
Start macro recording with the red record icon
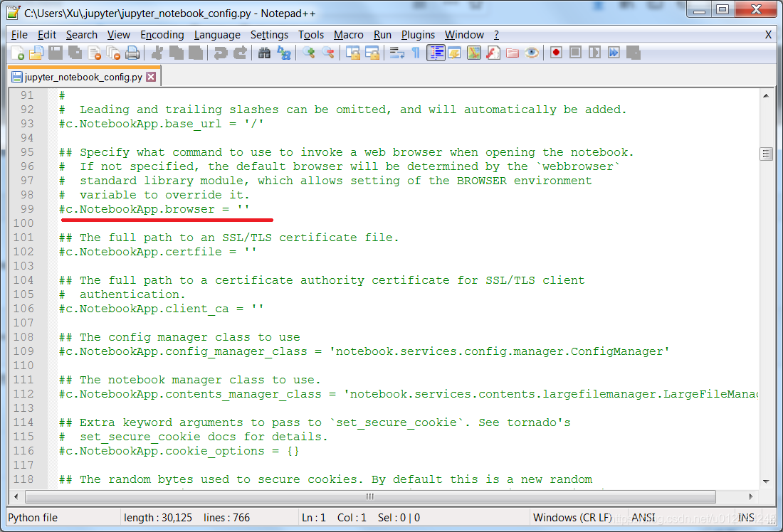click(556, 53)
